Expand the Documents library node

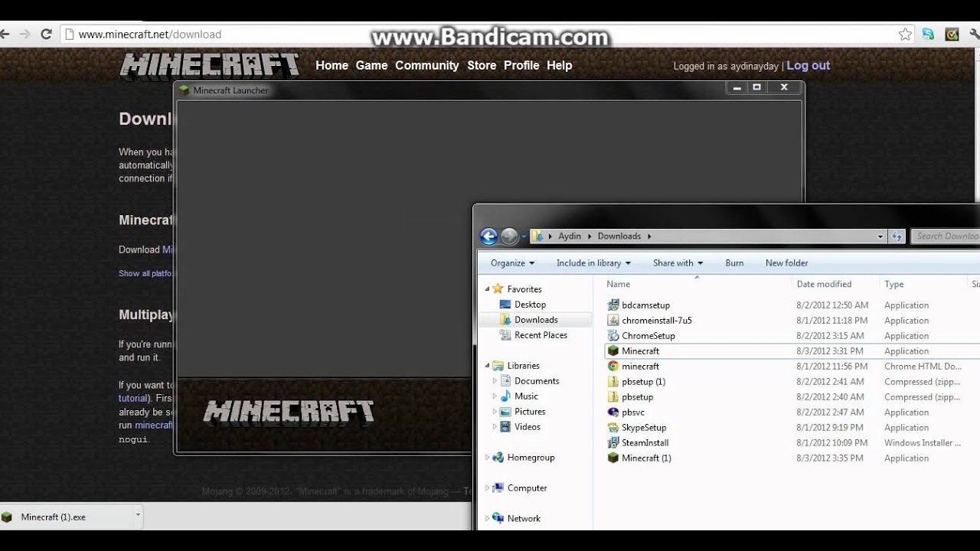(x=495, y=381)
